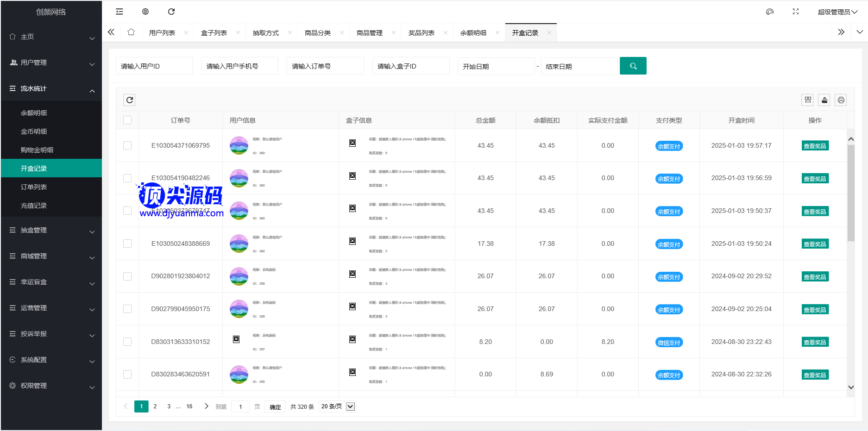Image resolution: width=868 pixels, height=431 pixels.
Task: Check the select-all checkbox in table header
Action: point(127,120)
